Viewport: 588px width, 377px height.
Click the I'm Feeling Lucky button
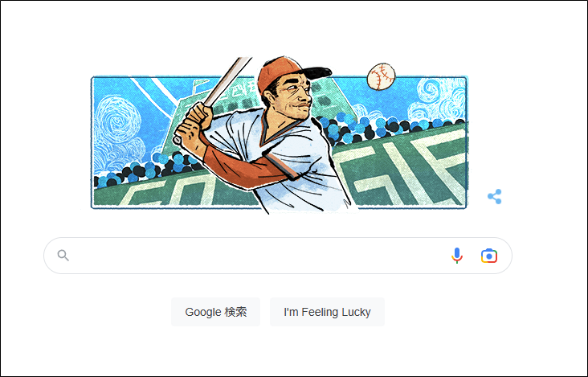(x=328, y=312)
